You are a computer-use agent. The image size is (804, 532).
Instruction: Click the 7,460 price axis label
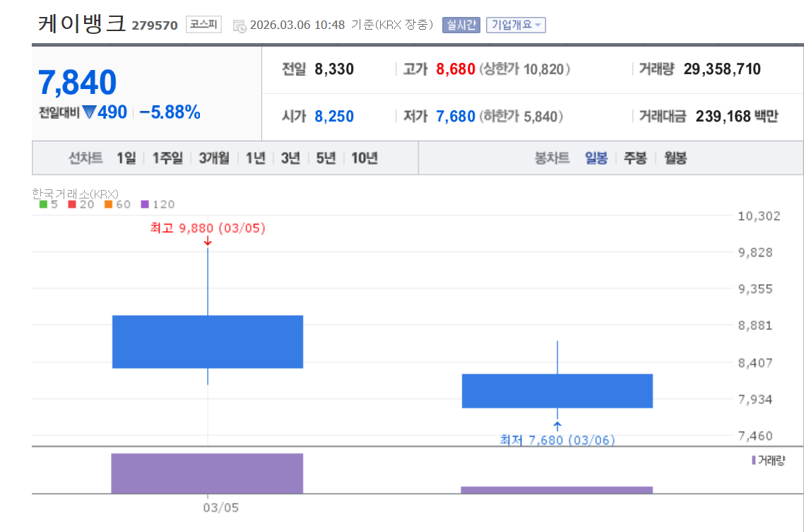(755, 436)
